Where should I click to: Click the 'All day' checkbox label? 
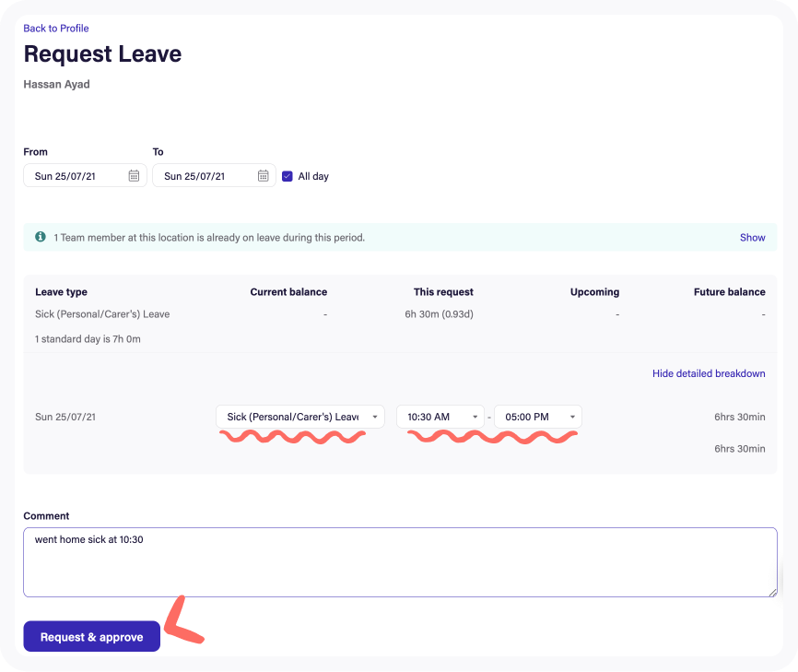(x=313, y=176)
